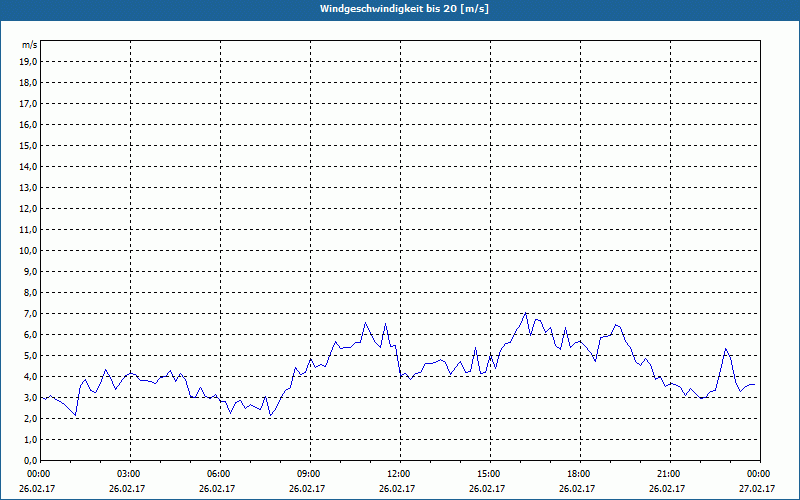Select the 3,0 y-axis label

(x=30, y=397)
